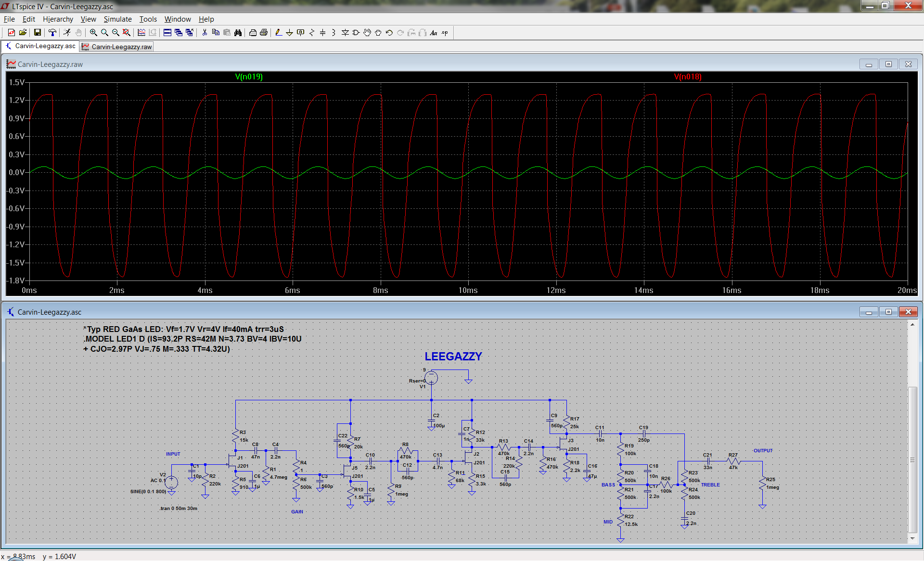The width and height of the screenshot is (924, 561).
Task: Select the Place Ground tool
Action: 289,33
